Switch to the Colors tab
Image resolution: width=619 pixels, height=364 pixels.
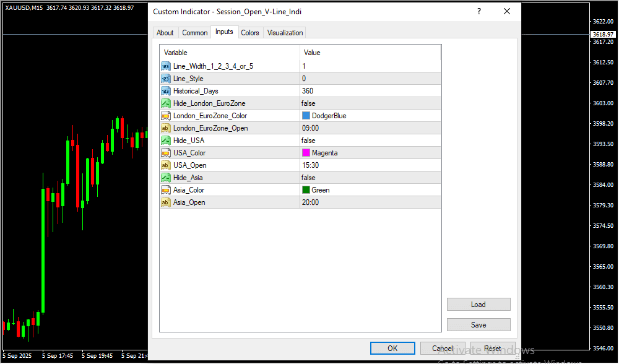pyautogui.click(x=250, y=33)
